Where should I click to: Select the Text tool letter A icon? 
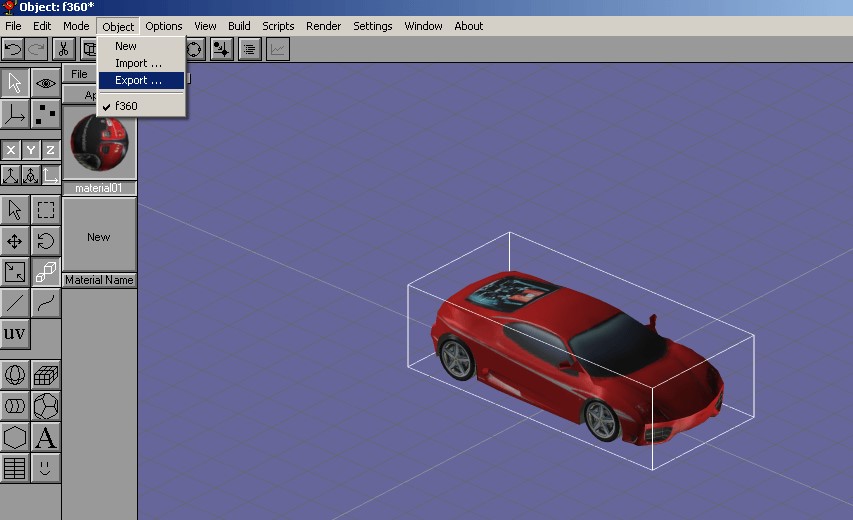(x=46, y=437)
